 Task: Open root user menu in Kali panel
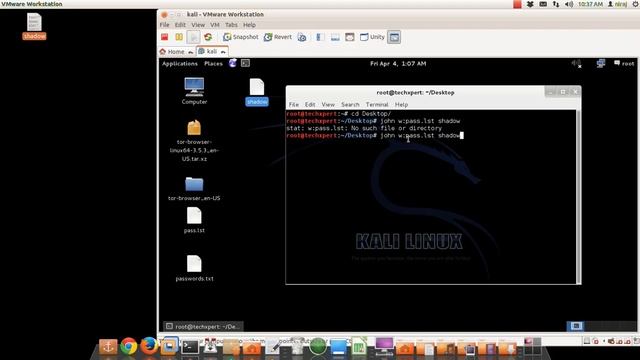click(624, 63)
